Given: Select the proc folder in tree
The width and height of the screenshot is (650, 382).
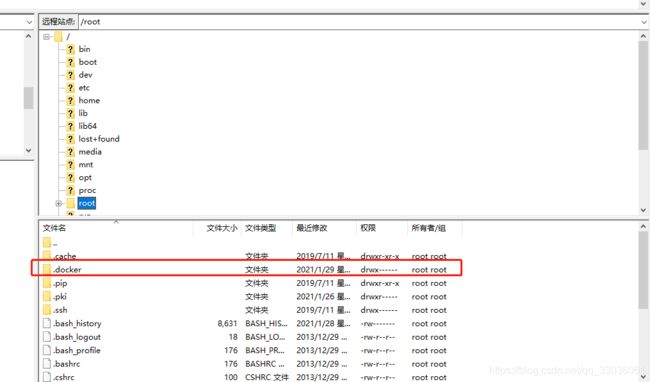Looking at the screenshot, I should (x=87, y=191).
